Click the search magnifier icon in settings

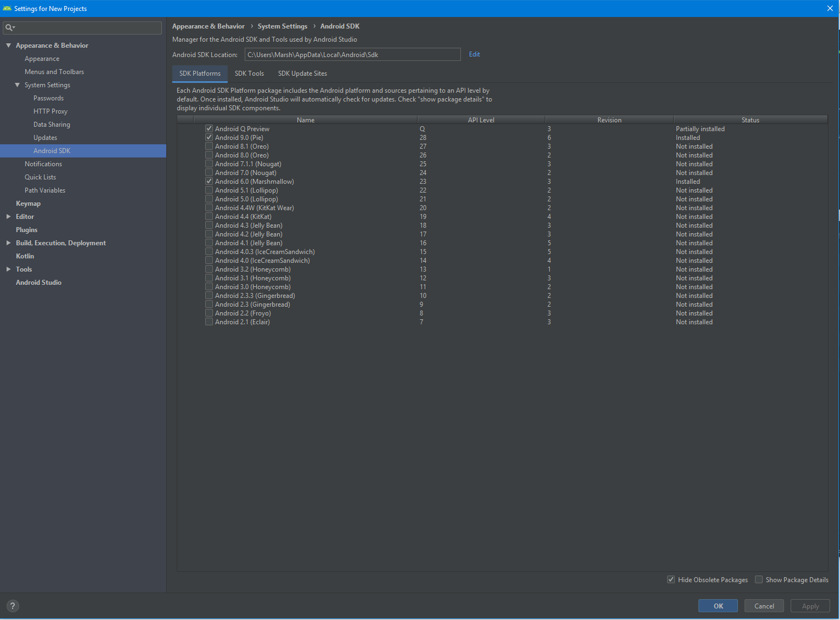[x=9, y=27]
